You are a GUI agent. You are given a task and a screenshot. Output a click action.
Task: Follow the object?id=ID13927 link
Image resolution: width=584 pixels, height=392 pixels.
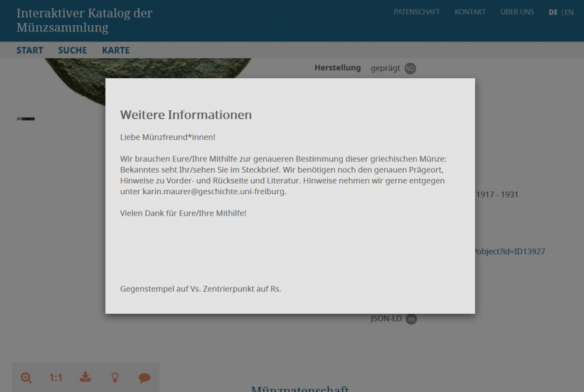click(510, 251)
